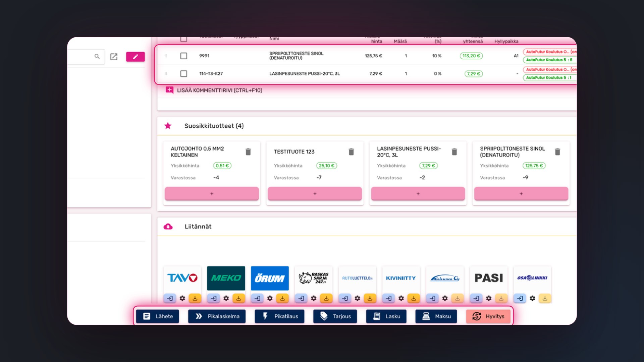Add SPRIIPOLTTONESTE SINOL favorite with plus button

pos(521,194)
